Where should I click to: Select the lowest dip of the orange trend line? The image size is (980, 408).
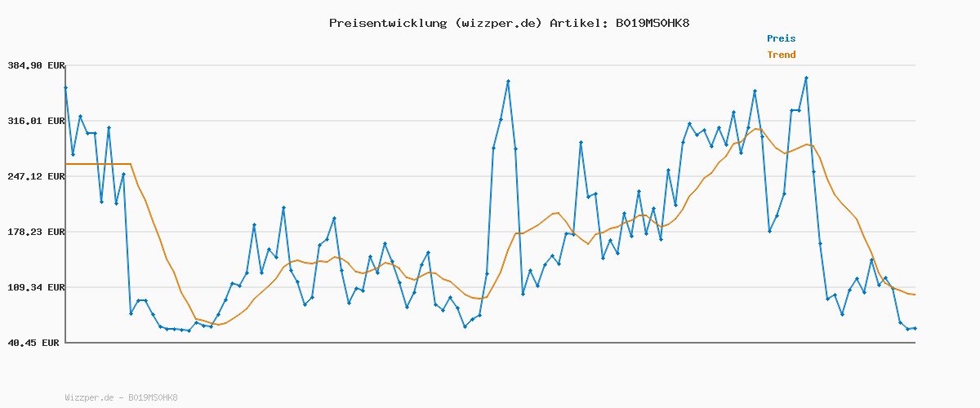(x=217, y=325)
